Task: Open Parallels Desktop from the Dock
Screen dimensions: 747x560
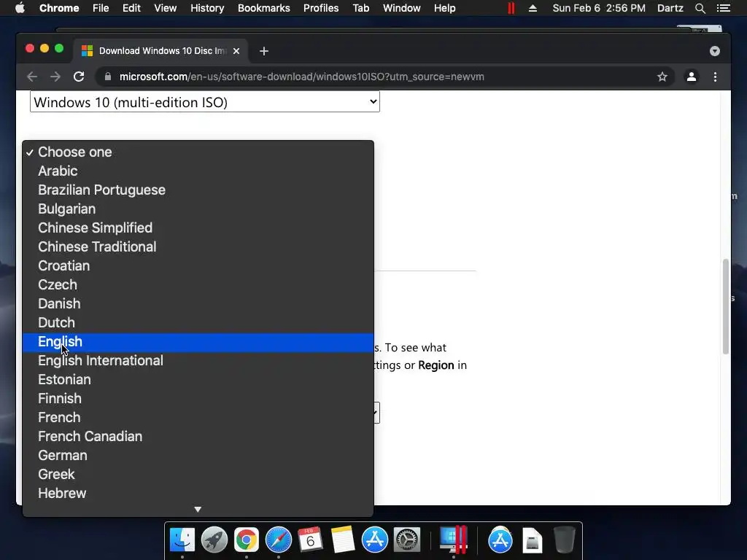Action: pos(453,540)
